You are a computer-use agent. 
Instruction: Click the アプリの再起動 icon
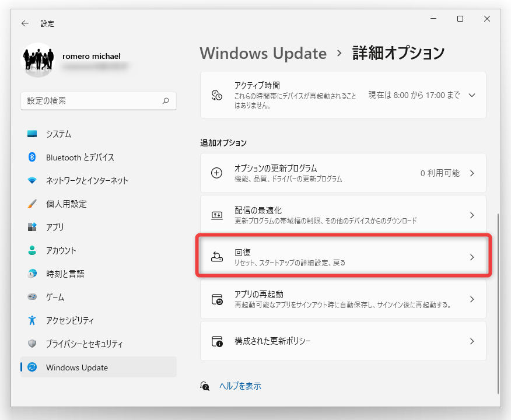click(x=217, y=299)
